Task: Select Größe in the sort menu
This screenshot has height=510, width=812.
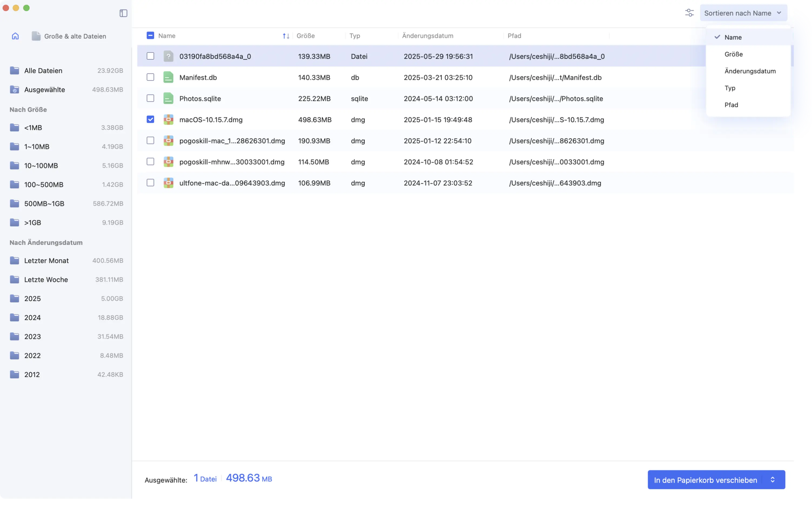Action: (748, 54)
